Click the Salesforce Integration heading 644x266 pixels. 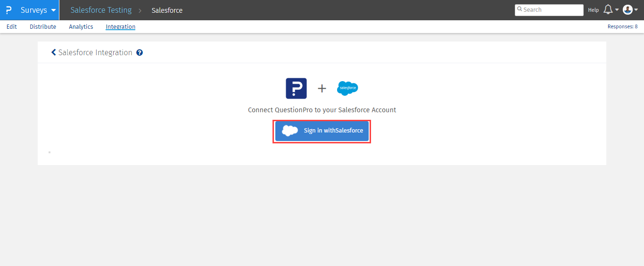[x=95, y=52]
